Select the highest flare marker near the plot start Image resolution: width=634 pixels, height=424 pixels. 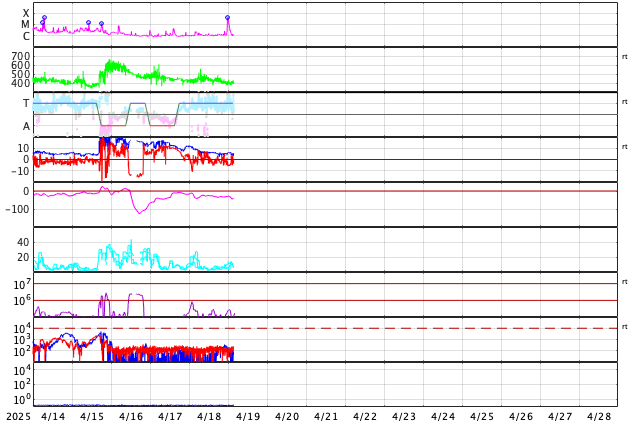pos(44,17)
